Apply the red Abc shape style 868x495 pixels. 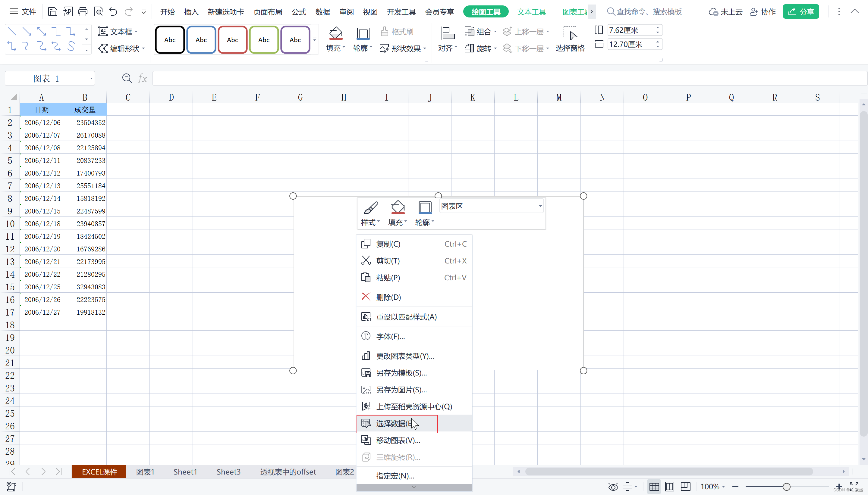click(x=232, y=40)
